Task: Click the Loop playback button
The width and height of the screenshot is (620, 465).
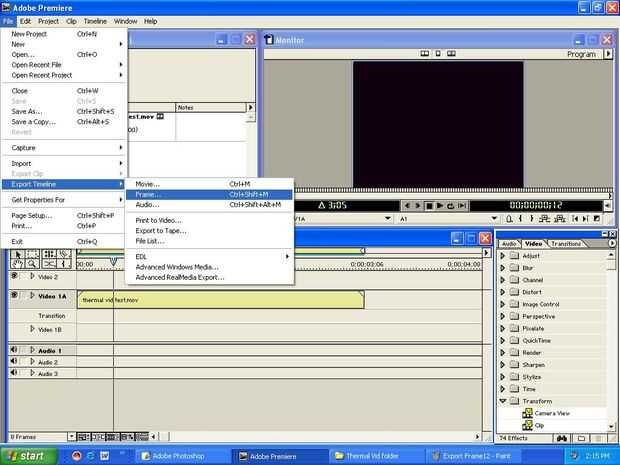Action: tap(450, 206)
